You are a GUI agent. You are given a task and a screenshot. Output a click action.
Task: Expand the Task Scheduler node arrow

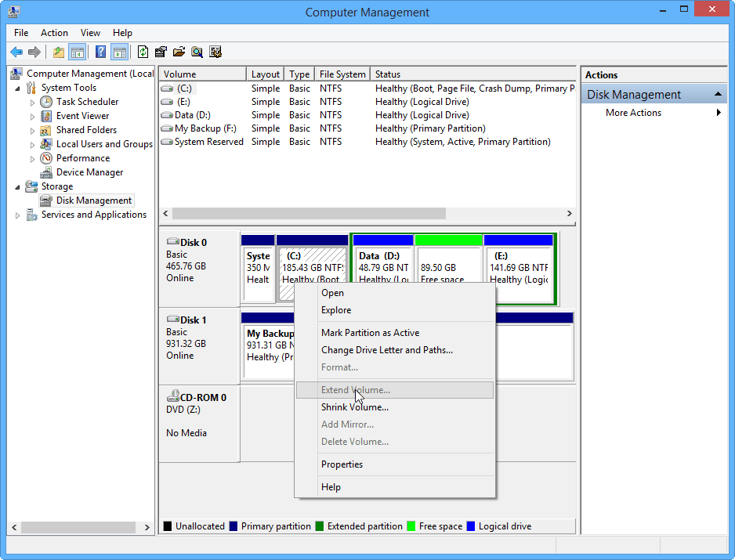[32, 102]
